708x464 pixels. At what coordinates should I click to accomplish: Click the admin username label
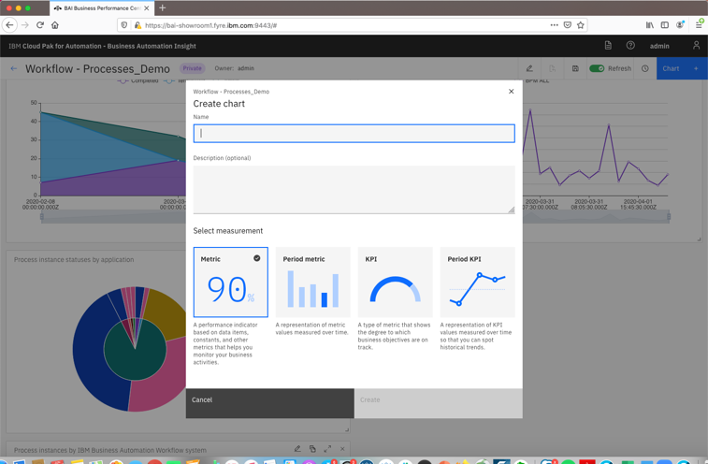659,46
